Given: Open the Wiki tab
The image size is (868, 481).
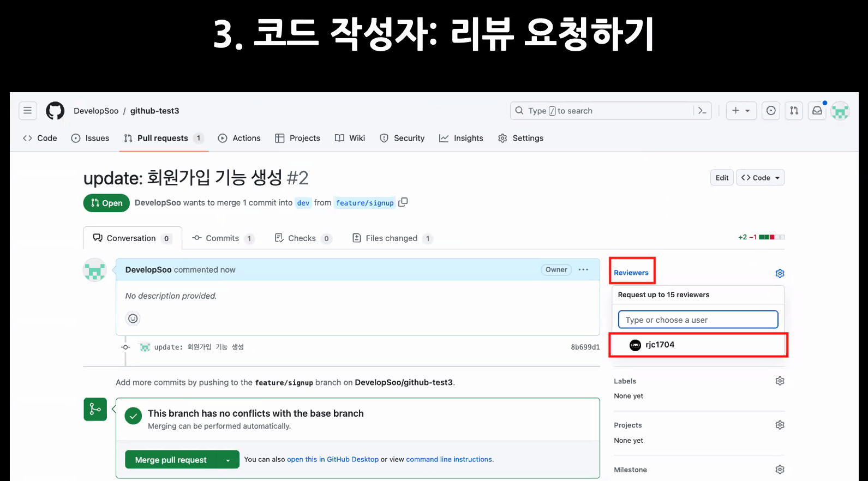Looking at the screenshot, I should coord(350,138).
